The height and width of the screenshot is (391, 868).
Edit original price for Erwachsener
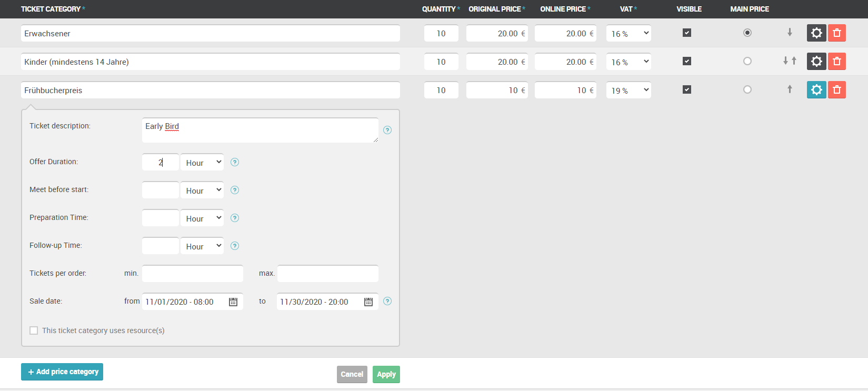[x=497, y=33]
